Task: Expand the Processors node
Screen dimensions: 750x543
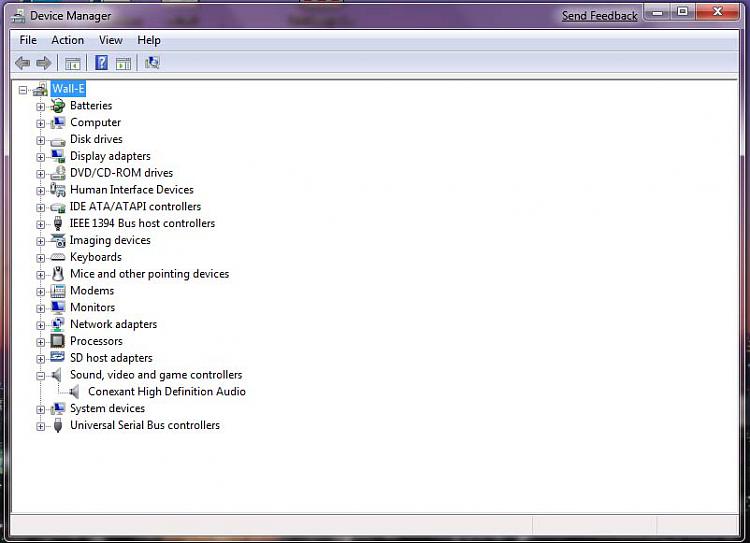Action: click(x=41, y=342)
